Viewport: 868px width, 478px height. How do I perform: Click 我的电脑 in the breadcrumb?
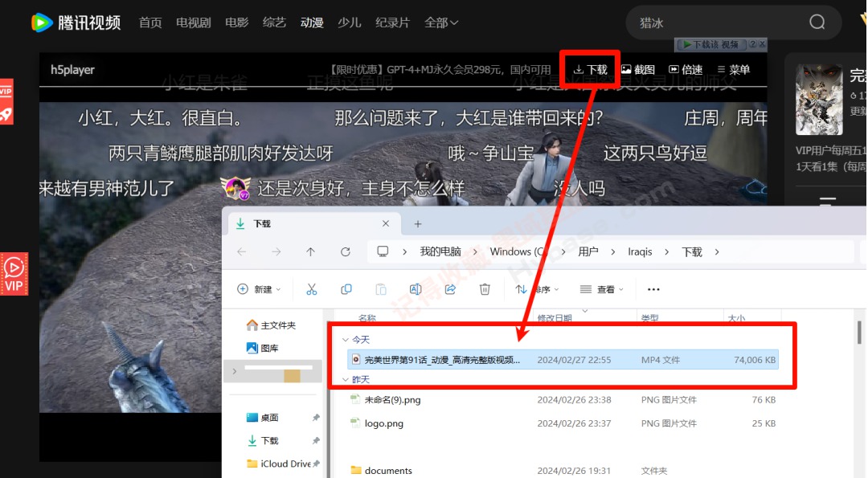440,251
